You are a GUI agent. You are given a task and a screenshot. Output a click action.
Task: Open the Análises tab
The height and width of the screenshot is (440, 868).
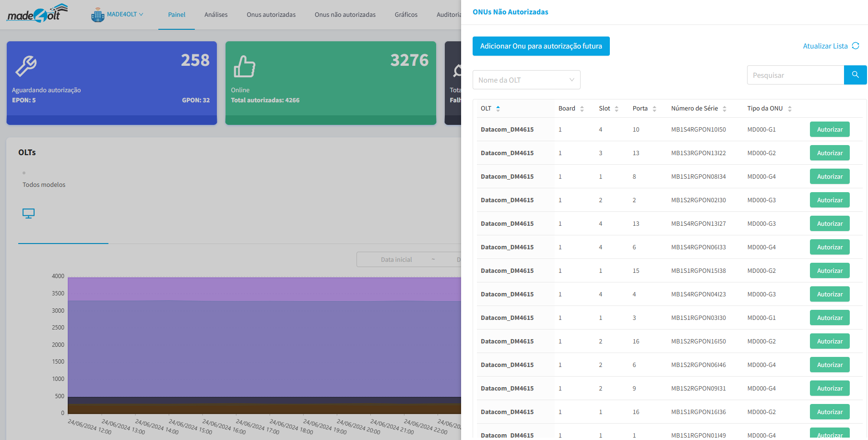tap(216, 15)
